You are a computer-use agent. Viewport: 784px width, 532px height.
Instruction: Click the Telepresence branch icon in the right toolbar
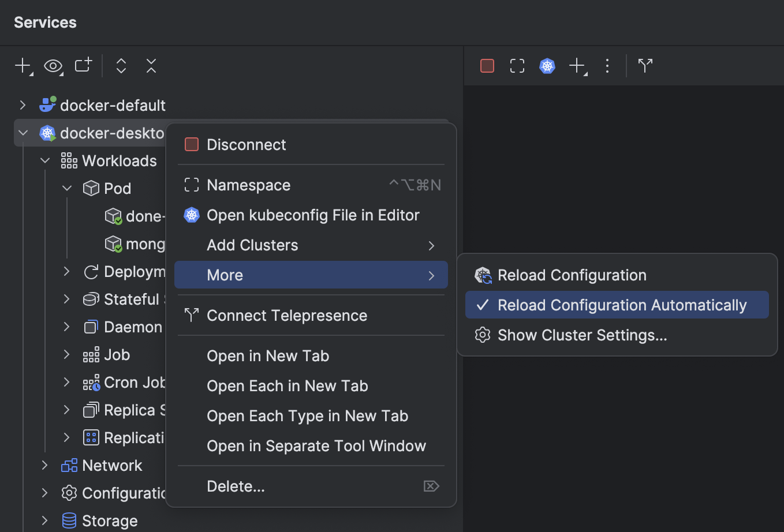(x=645, y=66)
